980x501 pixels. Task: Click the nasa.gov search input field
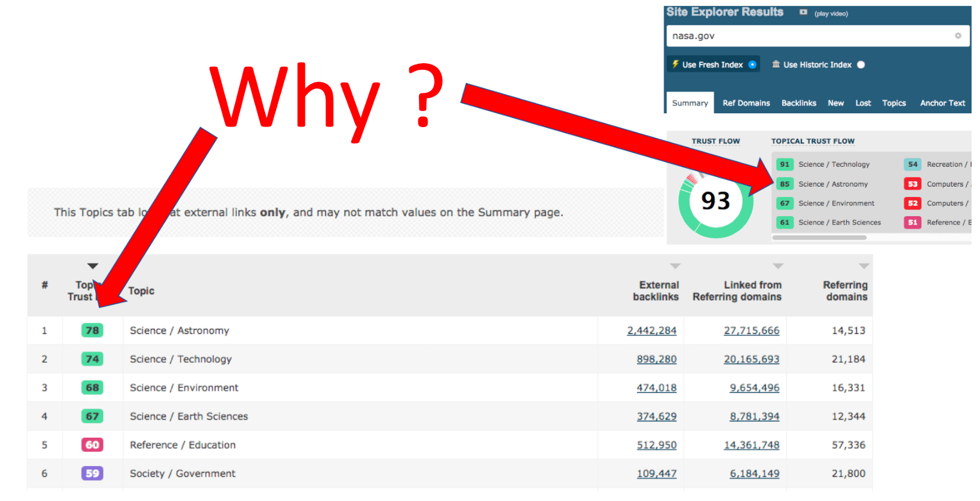(x=808, y=36)
